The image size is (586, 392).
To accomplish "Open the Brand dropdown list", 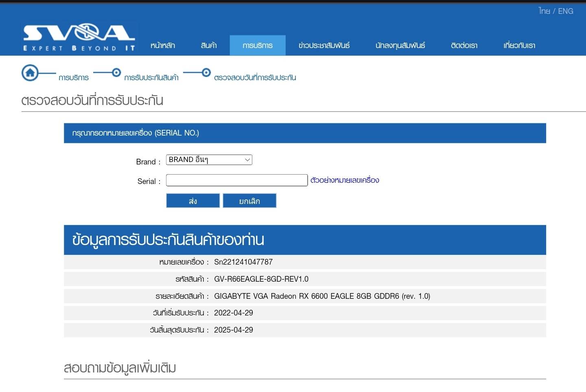I will pos(209,160).
